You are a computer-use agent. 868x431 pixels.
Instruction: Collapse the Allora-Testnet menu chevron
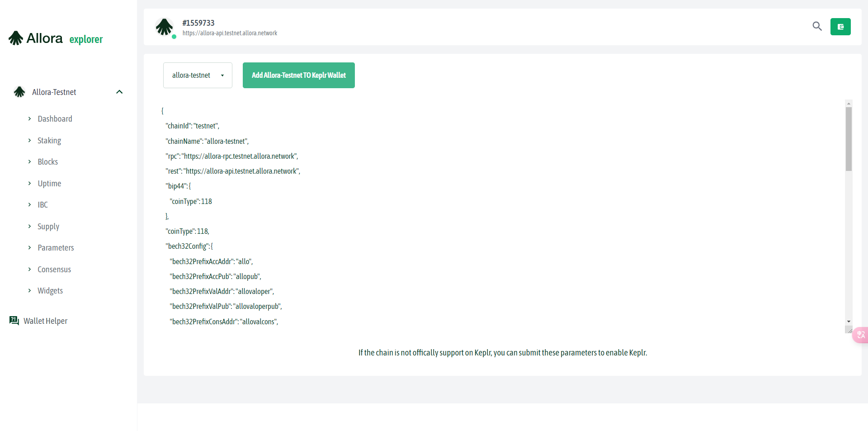tap(119, 92)
